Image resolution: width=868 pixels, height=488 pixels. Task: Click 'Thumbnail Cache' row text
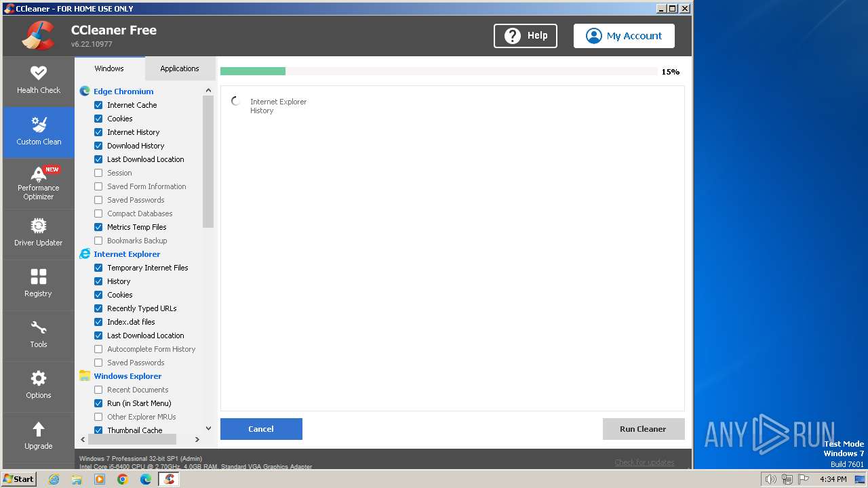click(x=135, y=430)
